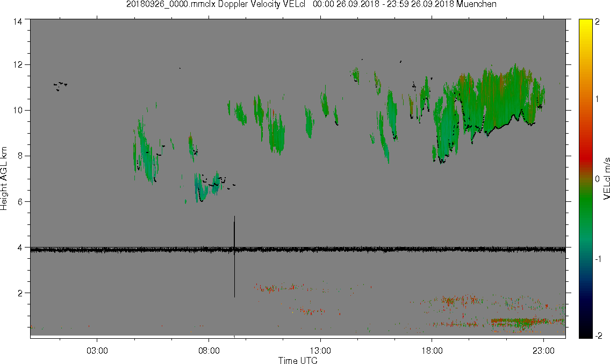Viewport: 610px width, 364px height.
Task: Click the 08:00 time tick label
Action: coord(209,351)
